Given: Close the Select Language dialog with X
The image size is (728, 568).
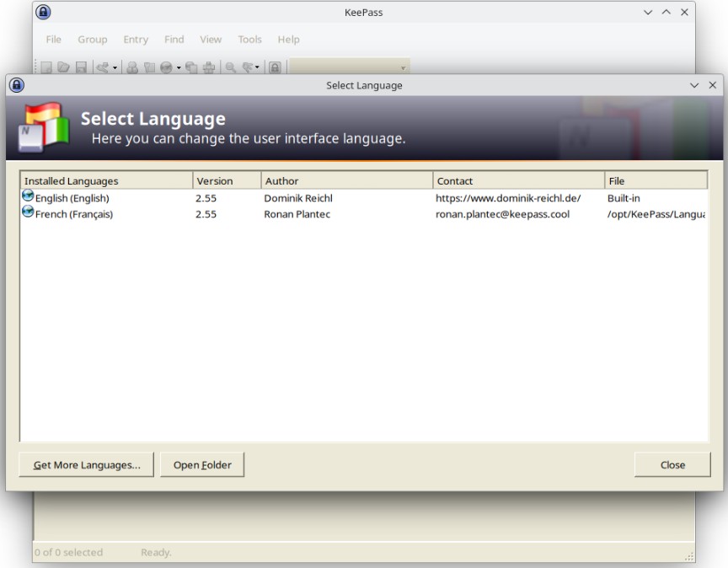Looking at the screenshot, I should pyautogui.click(x=713, y=85).
